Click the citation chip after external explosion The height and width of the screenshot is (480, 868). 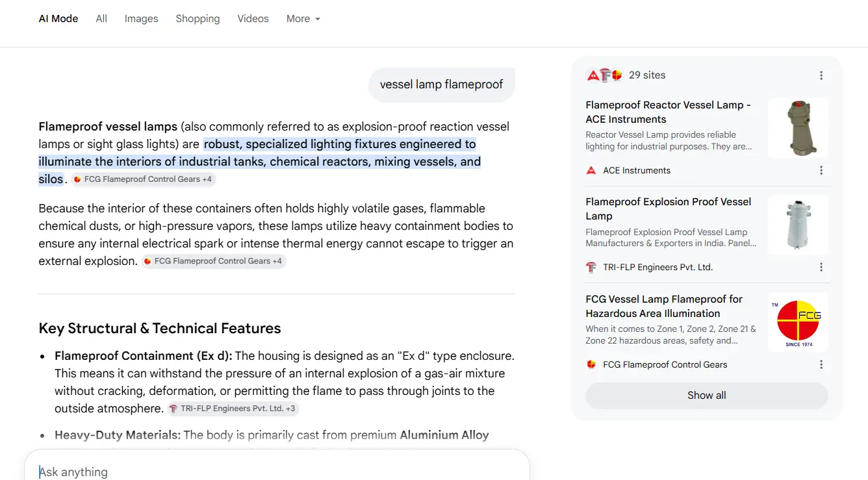tap(214, 261)
